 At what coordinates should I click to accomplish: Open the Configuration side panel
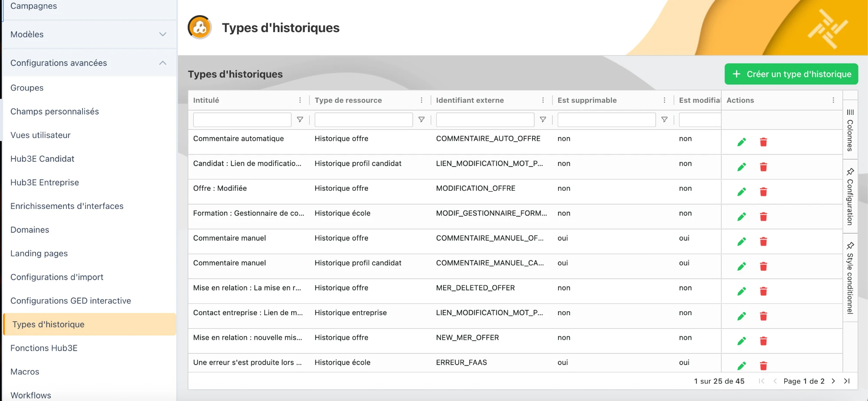850,196
